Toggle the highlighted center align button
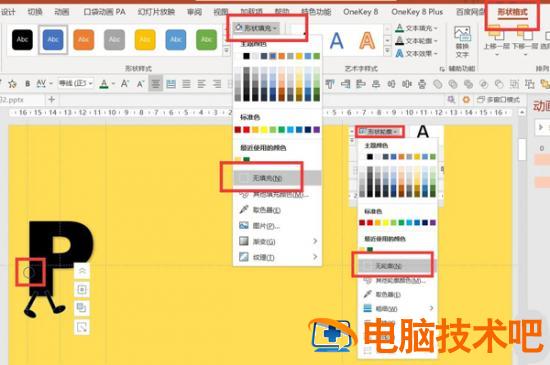This screenshot has height=365, width=550. 155,84
